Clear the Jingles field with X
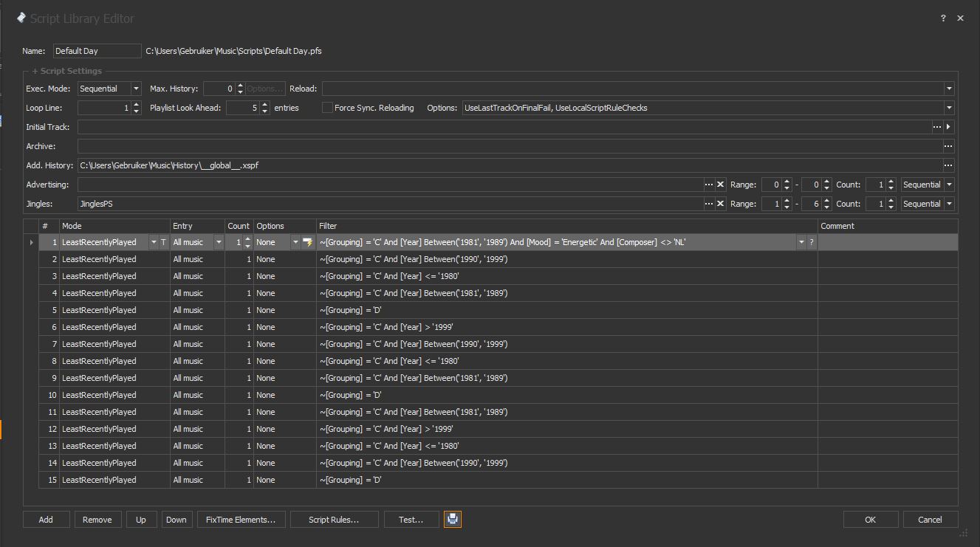Image resolution: width=980 pixels, height=547 pixels. 721,204
